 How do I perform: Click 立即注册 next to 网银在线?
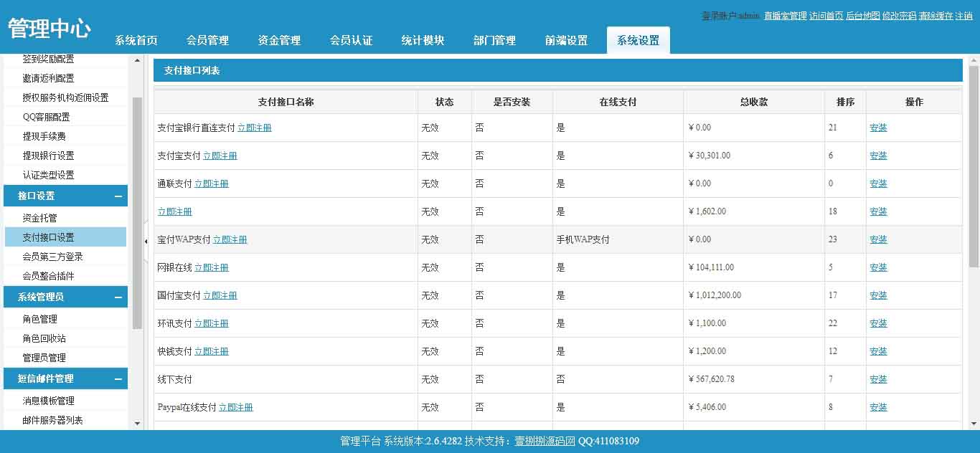pyautogui.click(x=212, y=267)
